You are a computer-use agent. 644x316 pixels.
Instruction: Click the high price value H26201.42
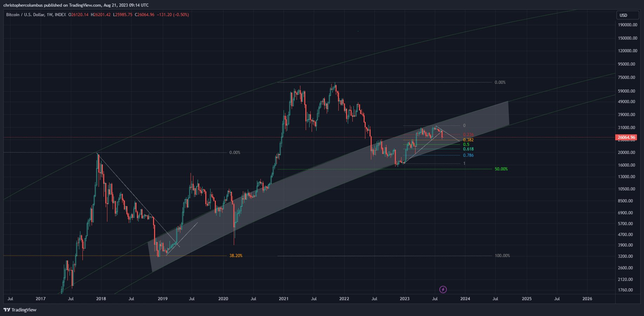point(101,15)
